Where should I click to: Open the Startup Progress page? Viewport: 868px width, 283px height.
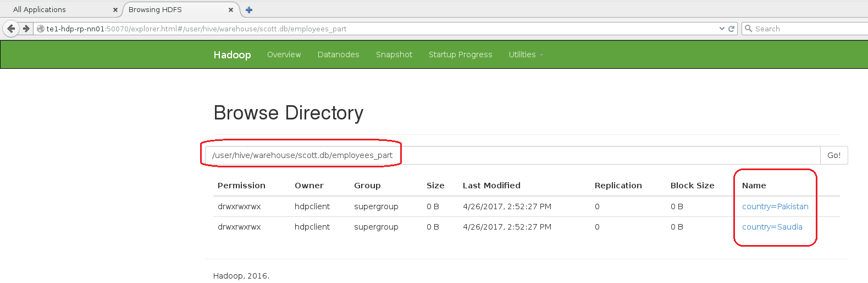tap(460, 55)
